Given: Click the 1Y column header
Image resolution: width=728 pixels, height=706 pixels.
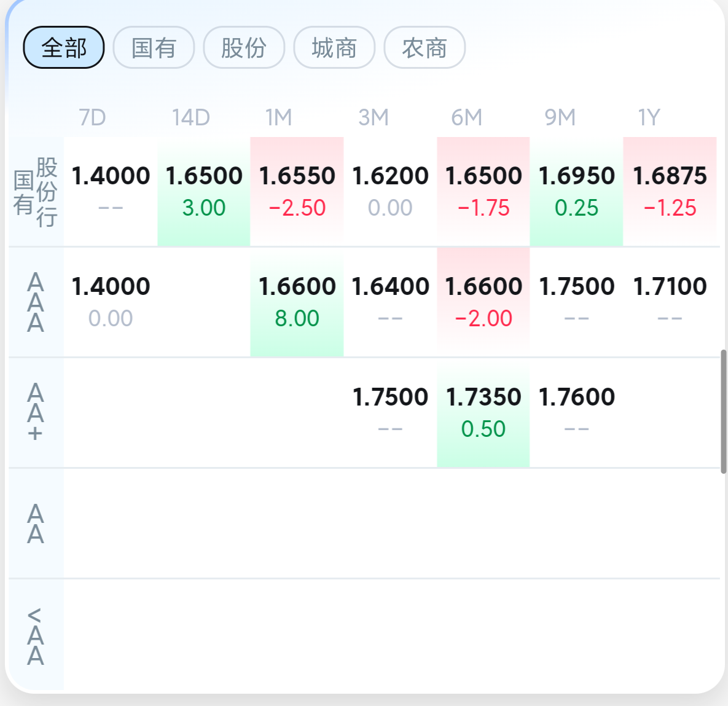Looking at the screenshot, I should click(x=649, y=117).
